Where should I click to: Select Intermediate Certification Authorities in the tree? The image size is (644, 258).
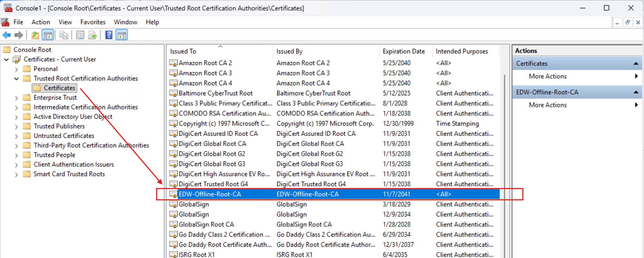point(86,107)
